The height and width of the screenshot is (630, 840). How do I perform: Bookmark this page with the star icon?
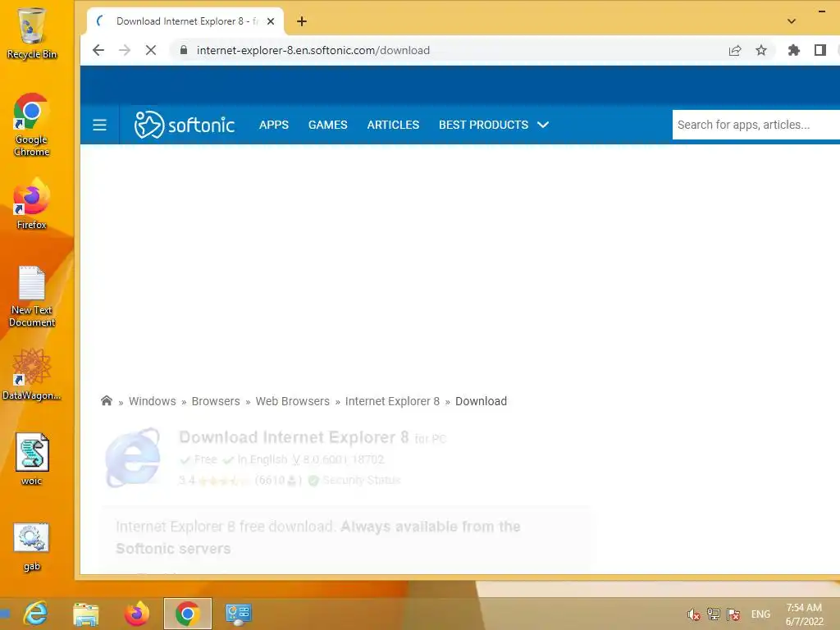coord(761,50)
